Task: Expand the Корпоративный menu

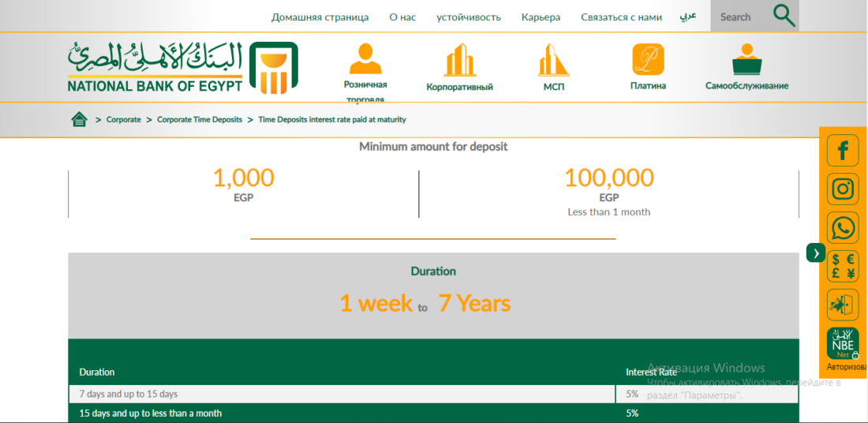Action: click(459, 69)
